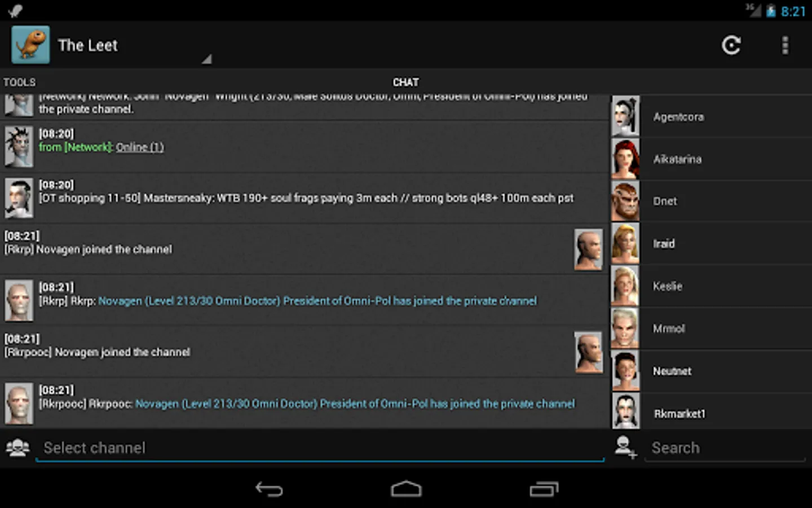This screenshot has width=812, height=508.
Task: Tap the Android home button
Action: point(406,489)
